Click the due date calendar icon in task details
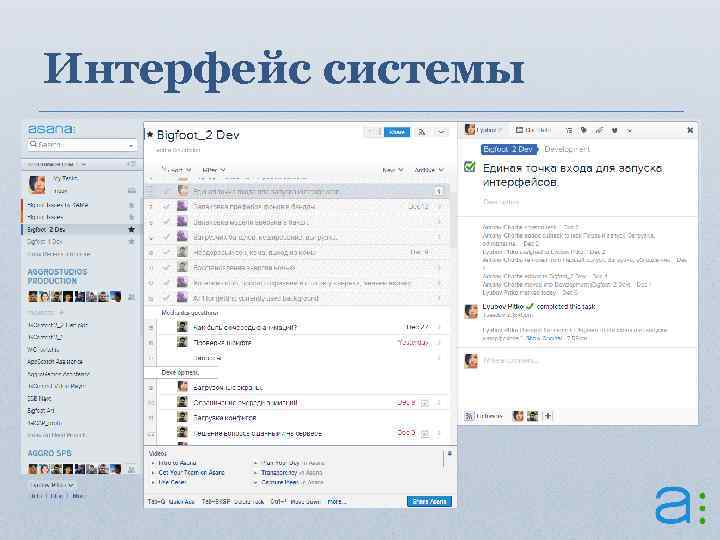720x540 pixels. tap(519, 130)
